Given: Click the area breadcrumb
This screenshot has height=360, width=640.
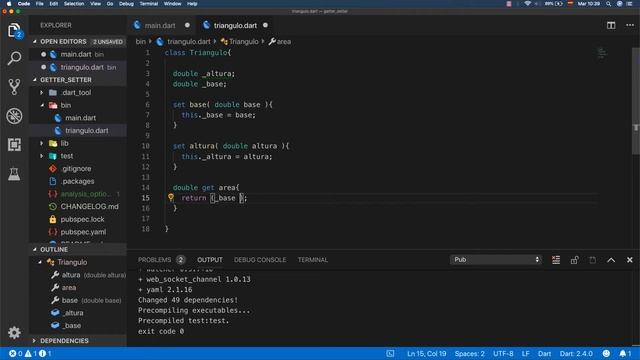Looking at the screenshot, I should tap(280, 42).
